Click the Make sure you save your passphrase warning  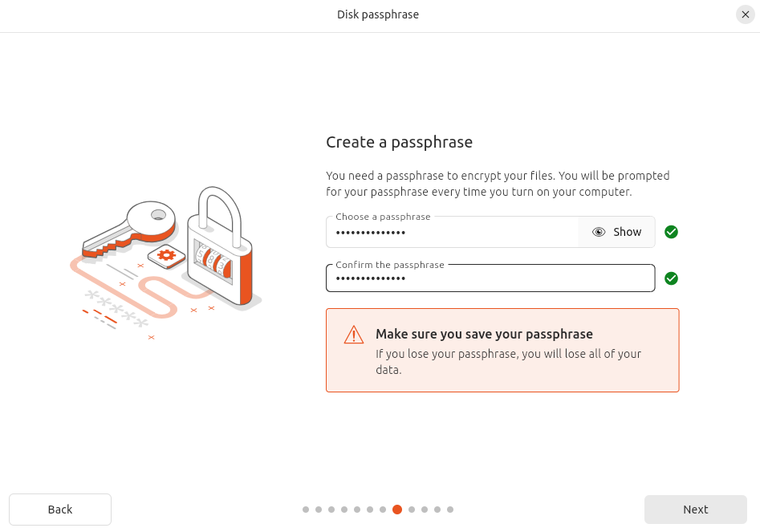[484, 335]
